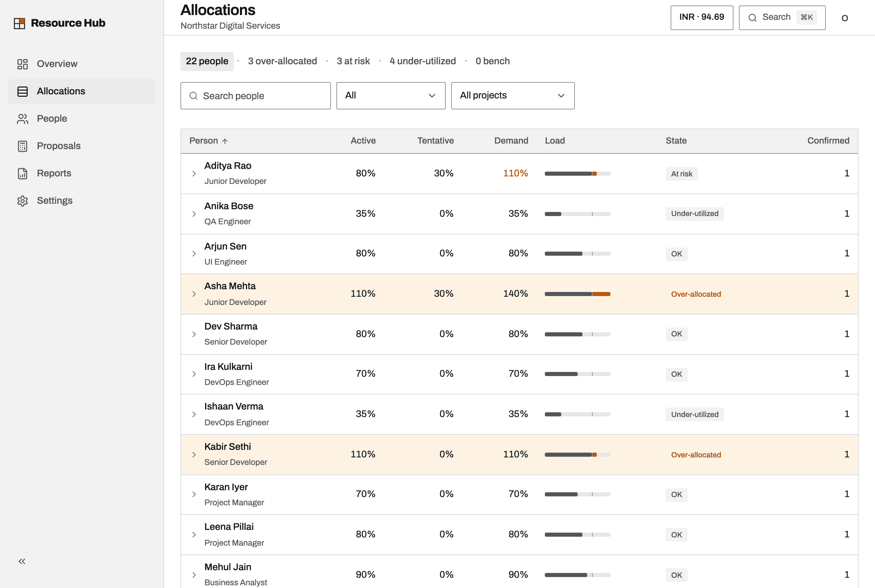Viewport: 875px width, 588px height.
Task: Click the magnifier icon in top Search
Action: click(752, 18)
